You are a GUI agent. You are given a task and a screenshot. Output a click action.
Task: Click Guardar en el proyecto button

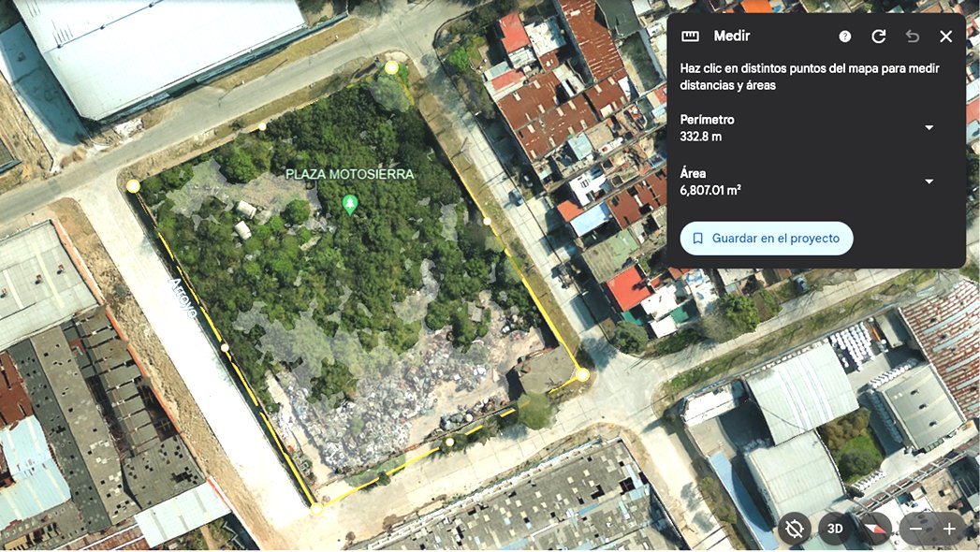tap(766, 239)
